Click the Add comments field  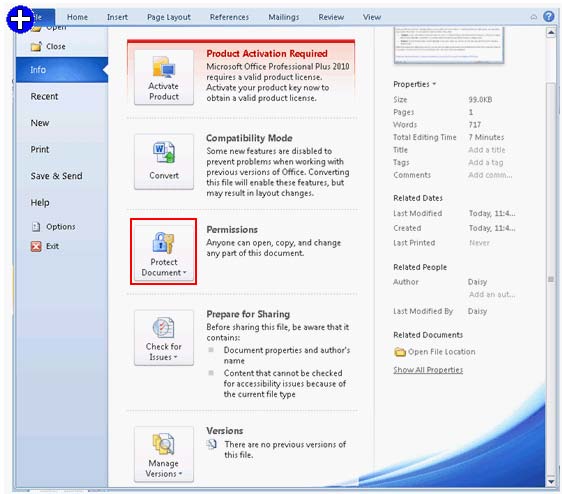490,175
